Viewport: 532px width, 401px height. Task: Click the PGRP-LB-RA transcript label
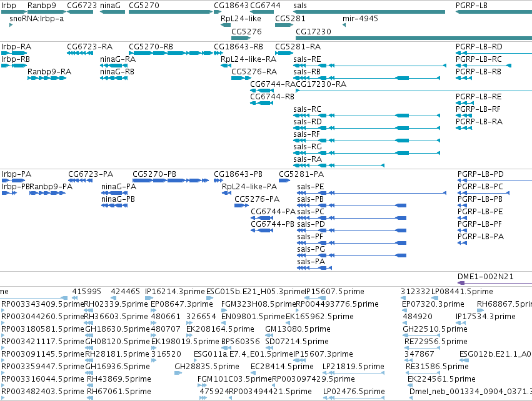[x=479, y=122]
